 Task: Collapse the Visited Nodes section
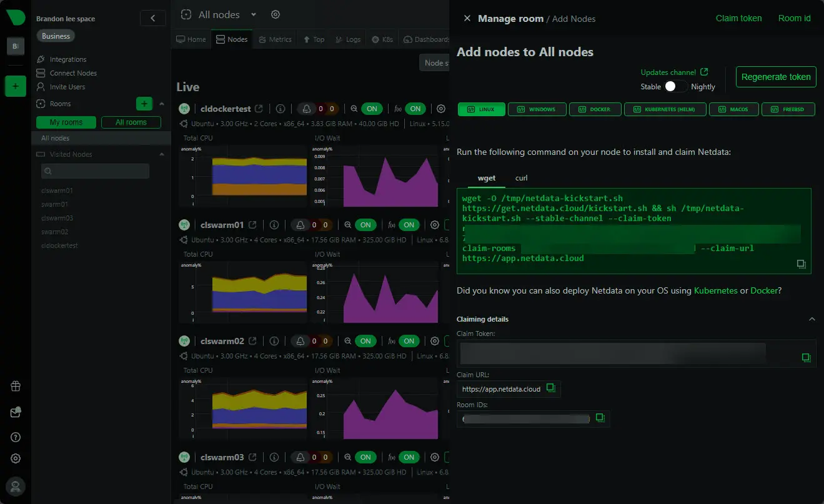point(162,154)
